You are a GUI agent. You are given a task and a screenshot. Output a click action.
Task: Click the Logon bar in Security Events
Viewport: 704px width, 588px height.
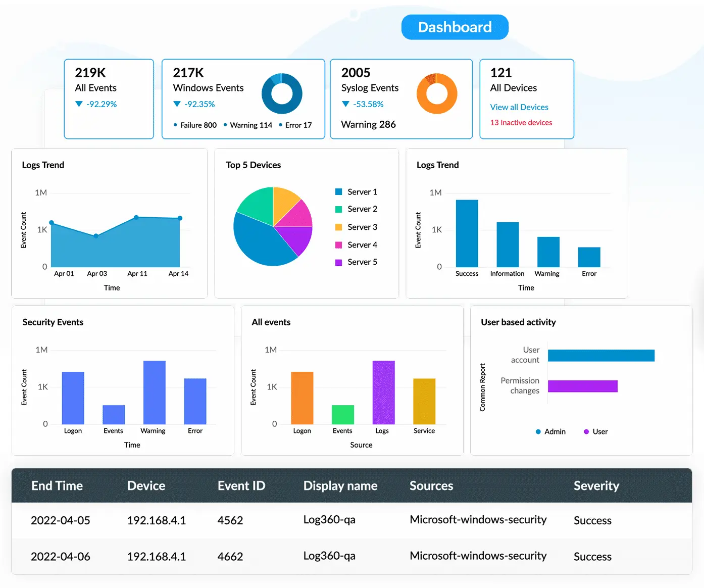coord(73,398)
